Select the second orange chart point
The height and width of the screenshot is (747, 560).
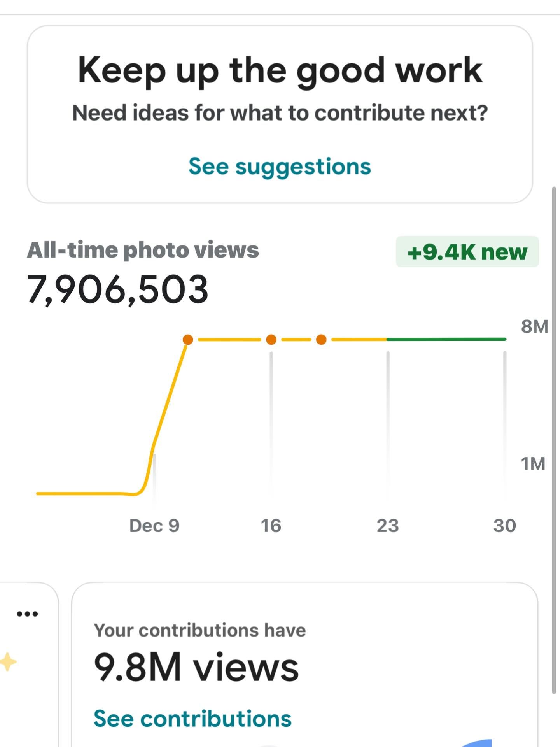pos(271,340)
